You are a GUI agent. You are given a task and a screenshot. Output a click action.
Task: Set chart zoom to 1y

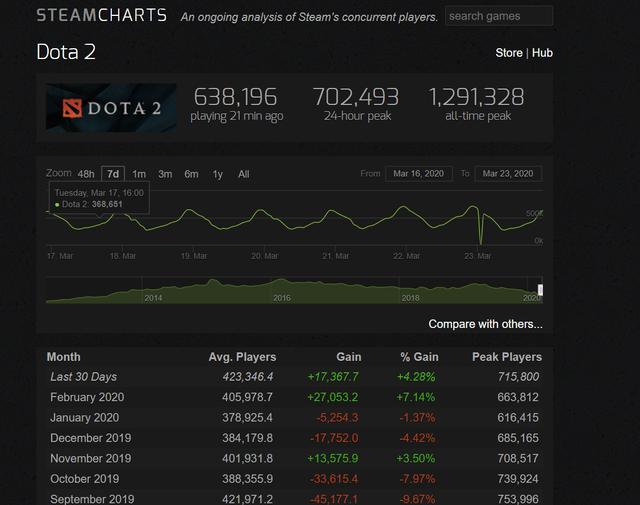tap(217, 174)
